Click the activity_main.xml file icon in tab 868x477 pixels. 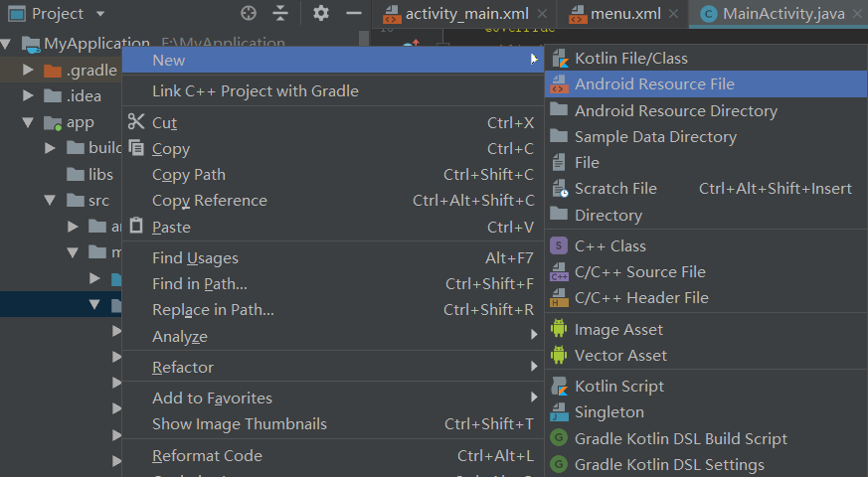392,14
